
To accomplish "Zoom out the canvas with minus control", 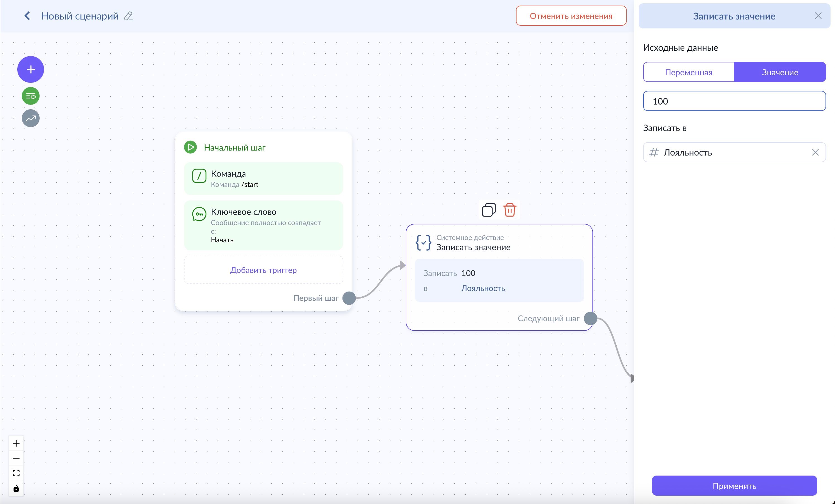I will click(16, 458).
